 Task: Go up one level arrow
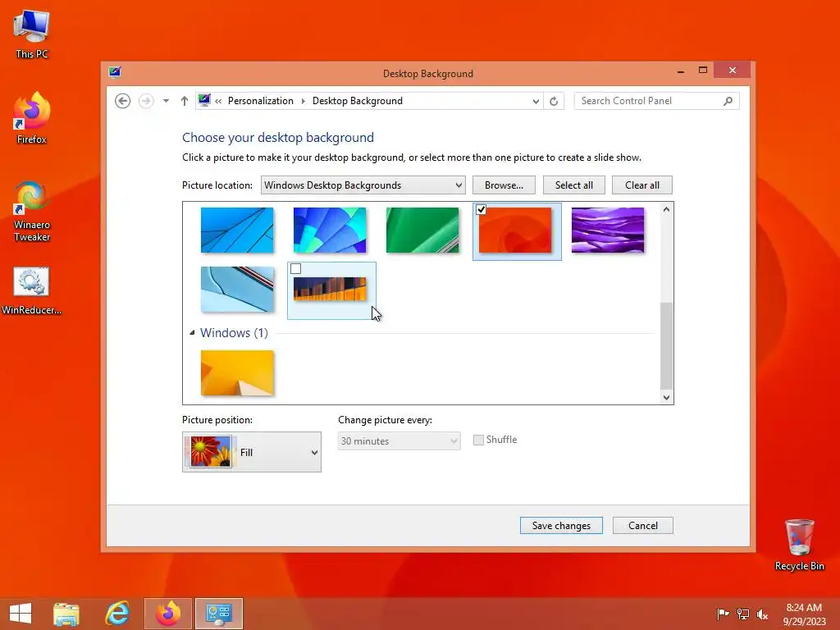tap(185, 101)
